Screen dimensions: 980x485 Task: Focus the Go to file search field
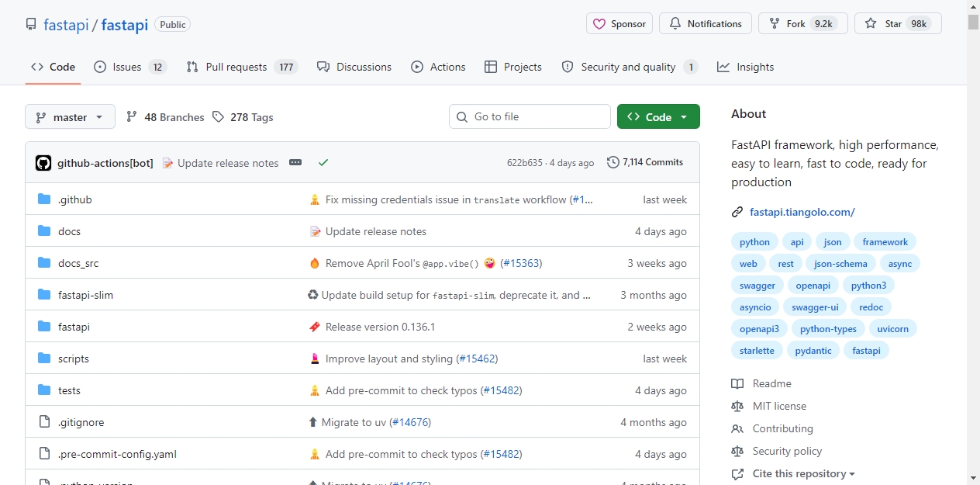[x=530, y=117]
